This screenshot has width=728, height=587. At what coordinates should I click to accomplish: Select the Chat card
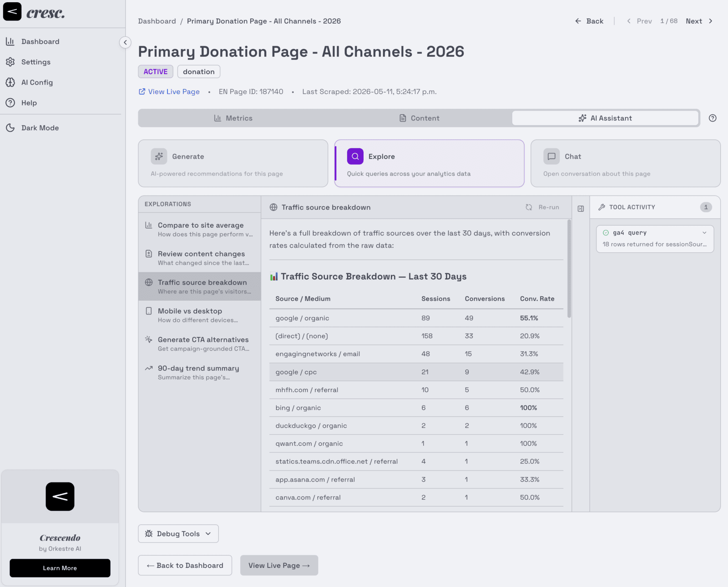[x=625, y=163]
